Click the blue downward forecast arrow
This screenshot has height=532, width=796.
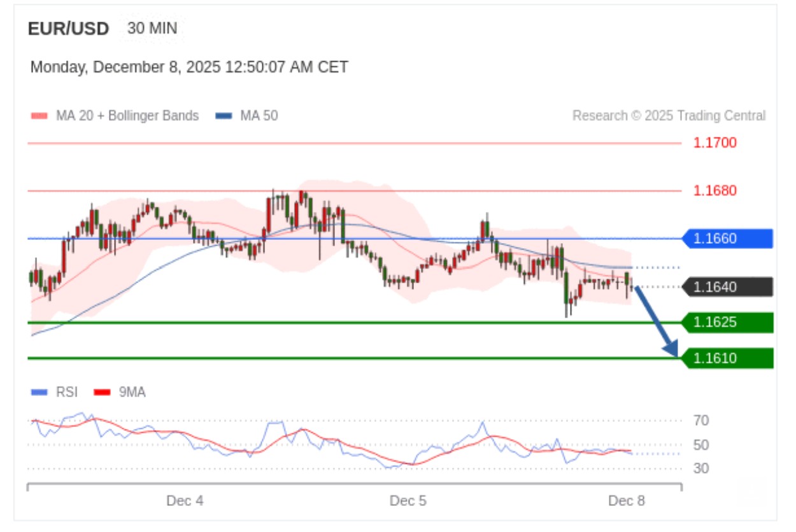(x=656, y=321)
